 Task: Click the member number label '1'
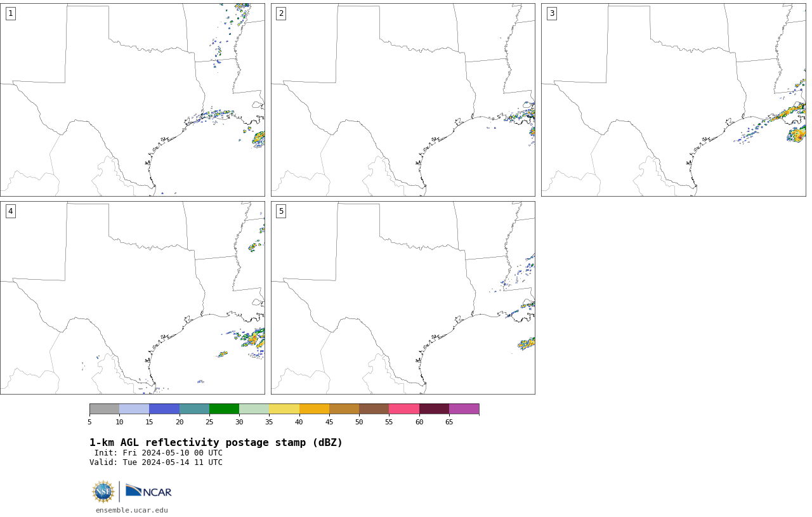[10, 13]
